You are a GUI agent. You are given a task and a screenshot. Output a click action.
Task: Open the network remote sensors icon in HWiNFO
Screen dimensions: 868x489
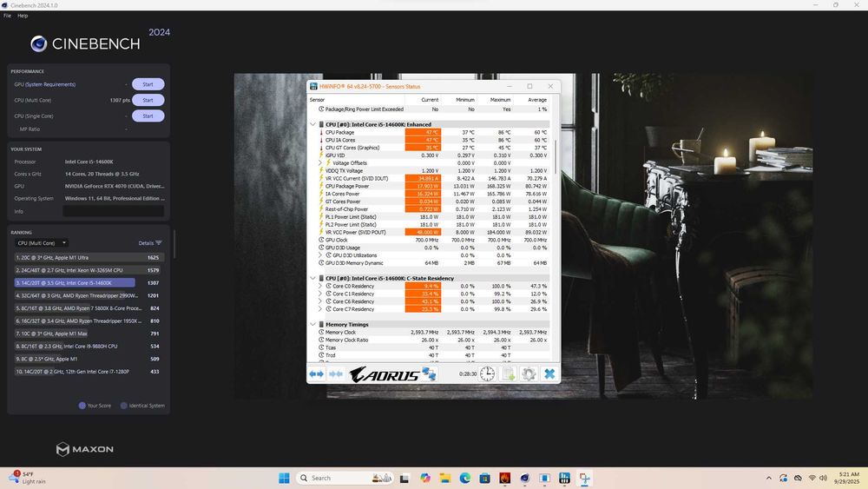tap(429, 373)
